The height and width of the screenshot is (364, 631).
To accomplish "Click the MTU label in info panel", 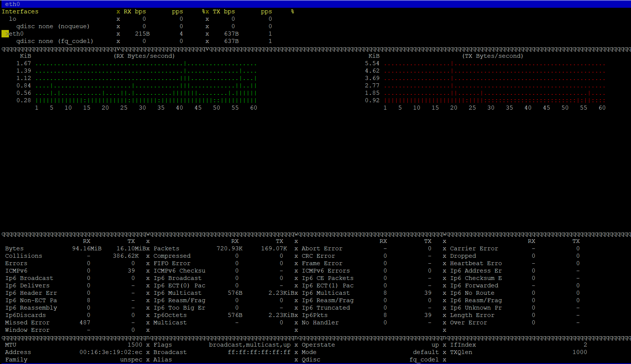I will point(11,345).
